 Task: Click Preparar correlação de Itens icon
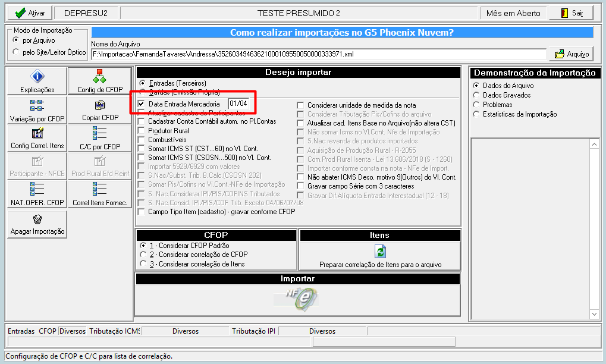coord(381,252)
